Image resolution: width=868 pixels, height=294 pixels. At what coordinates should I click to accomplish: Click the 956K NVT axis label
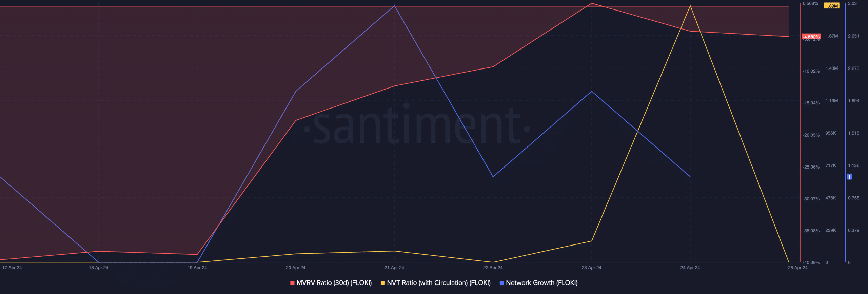click(x=831, y=133)
